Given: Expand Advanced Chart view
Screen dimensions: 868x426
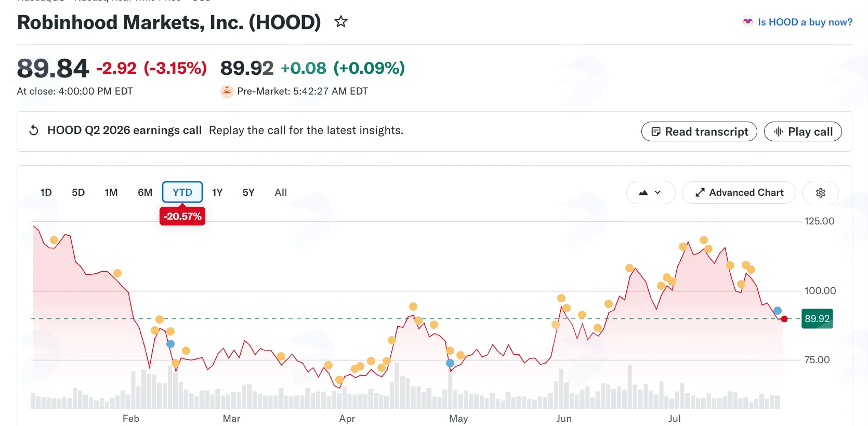Looking at the screenshot, I should tap(739, 193).
